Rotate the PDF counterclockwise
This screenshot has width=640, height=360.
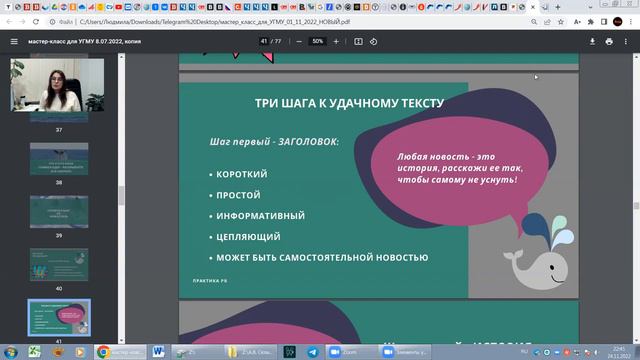373,42
